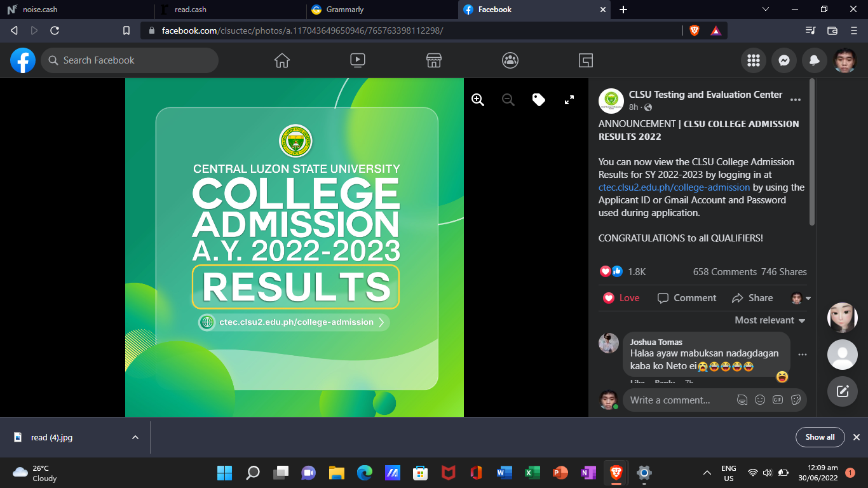This screenshot has width=868, height=488.
Task: Attach a GIF to the comment
Action: [x=778, y=400]
